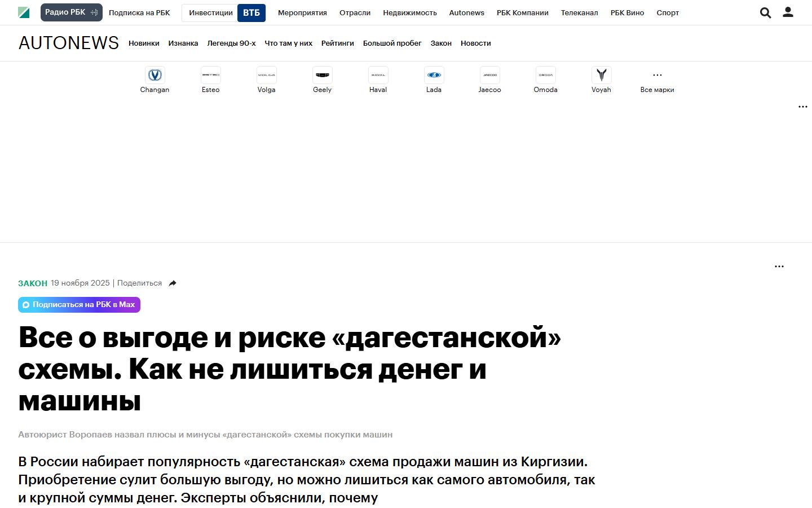Screen dimensions: 812x508
Task: Select Что там у них tab
Action: 288,43
